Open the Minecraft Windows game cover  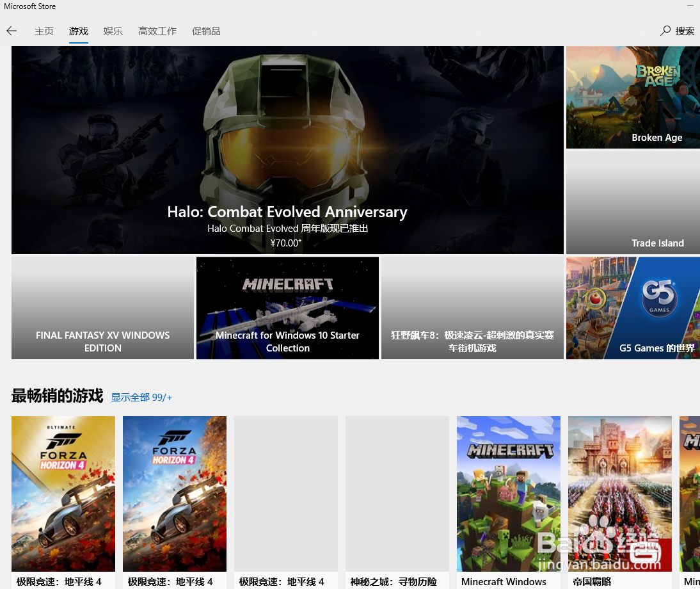[509, 494]
